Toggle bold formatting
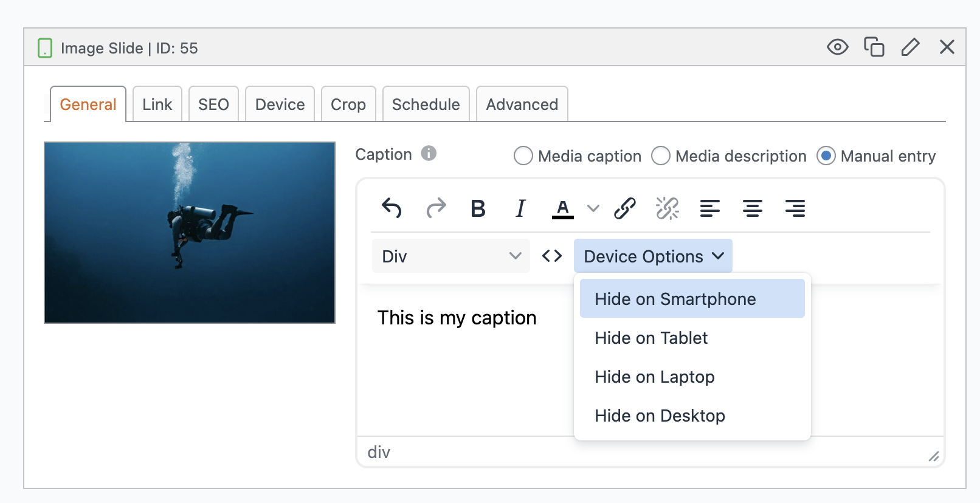 coord(478,208)
